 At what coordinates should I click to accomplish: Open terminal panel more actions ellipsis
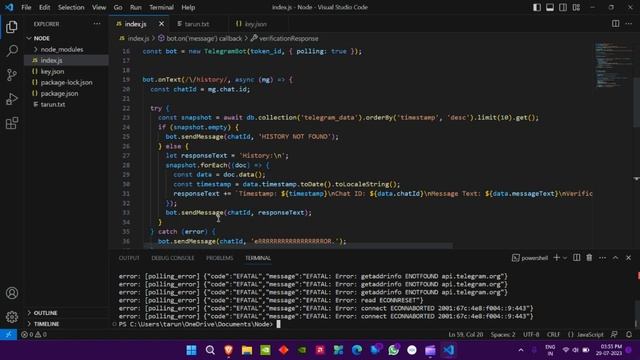pos(602,258)
